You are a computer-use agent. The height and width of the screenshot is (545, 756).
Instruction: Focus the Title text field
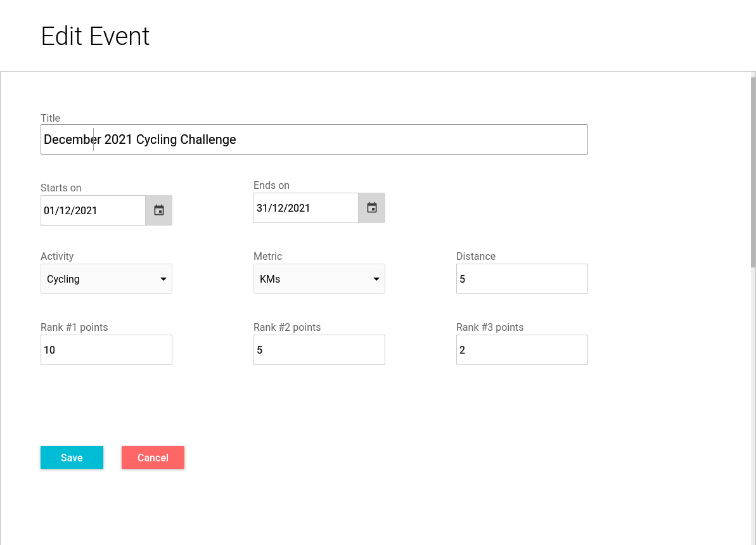coord(314,139)
